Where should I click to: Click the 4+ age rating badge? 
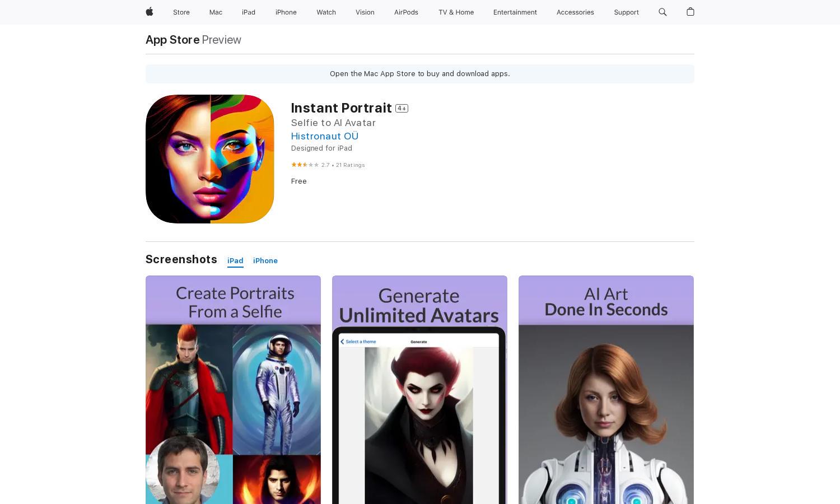402,108
